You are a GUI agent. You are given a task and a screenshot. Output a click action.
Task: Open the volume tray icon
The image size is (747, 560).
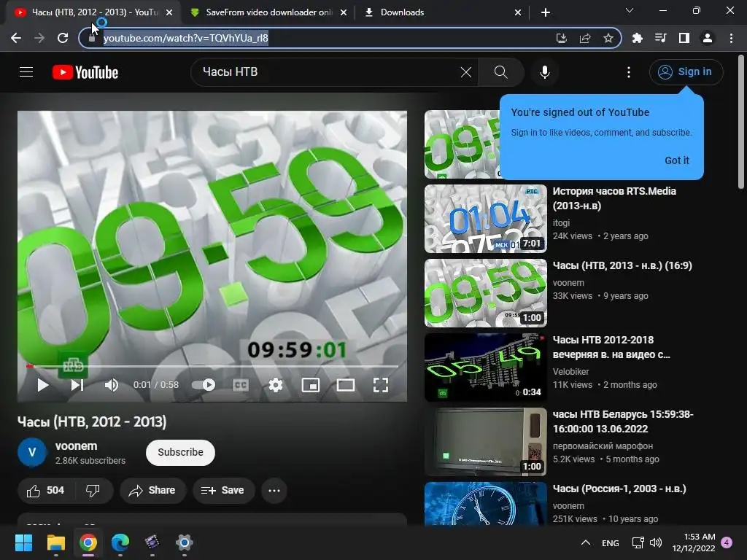(656, 542)
